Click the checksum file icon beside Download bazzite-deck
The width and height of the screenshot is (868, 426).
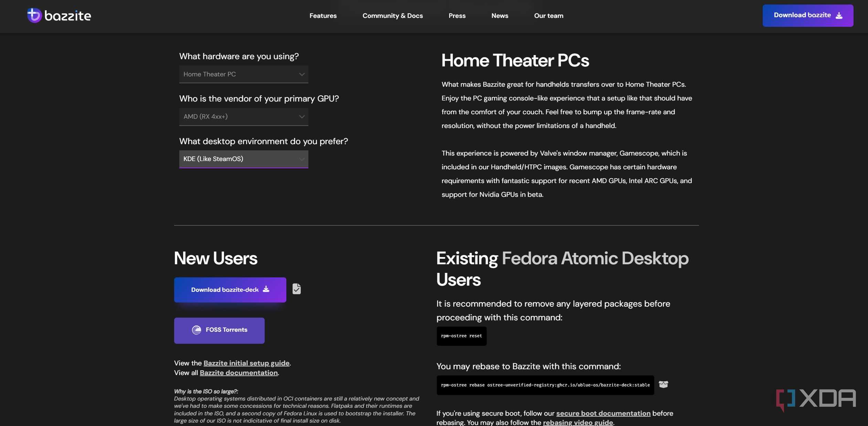point(296,289)
